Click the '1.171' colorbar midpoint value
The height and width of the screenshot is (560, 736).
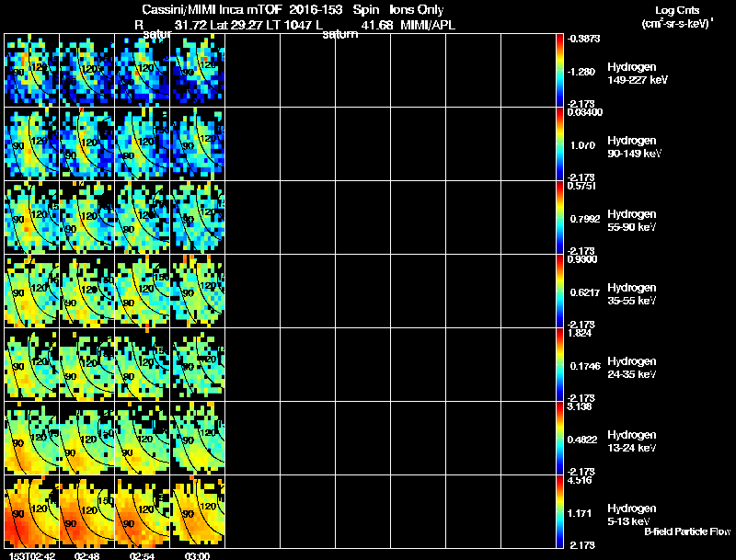pyautogui.click(x=581, y=513)
